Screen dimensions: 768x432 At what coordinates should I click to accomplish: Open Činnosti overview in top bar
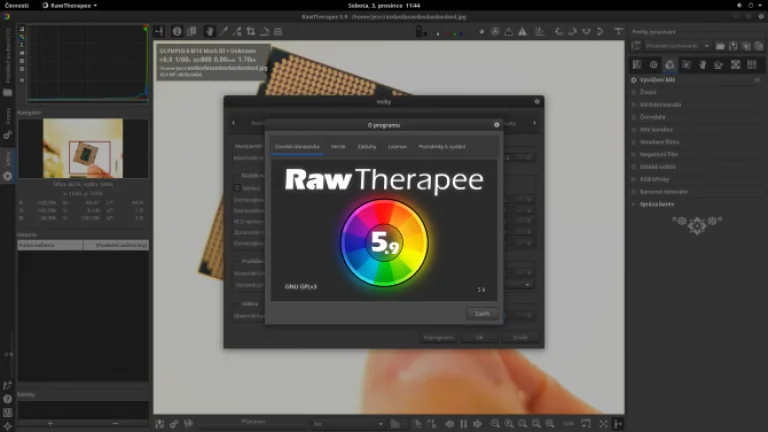tap(16, 5)
